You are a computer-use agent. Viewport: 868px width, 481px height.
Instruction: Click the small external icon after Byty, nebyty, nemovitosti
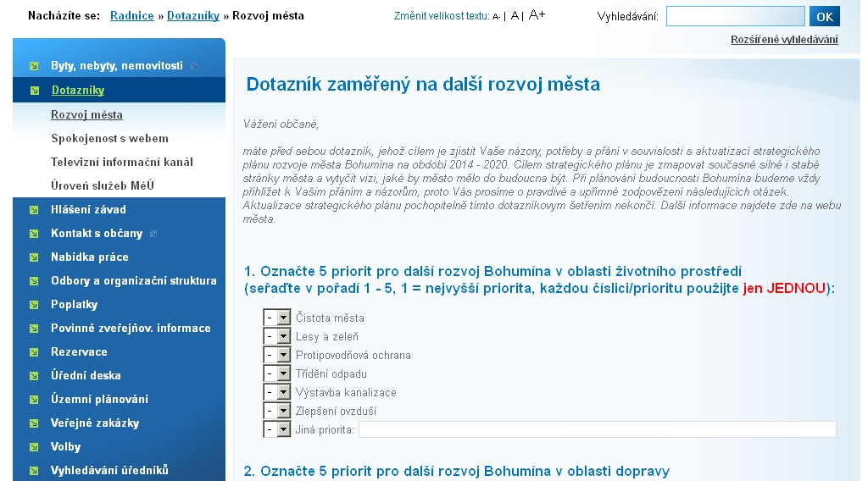coord(194,66)
